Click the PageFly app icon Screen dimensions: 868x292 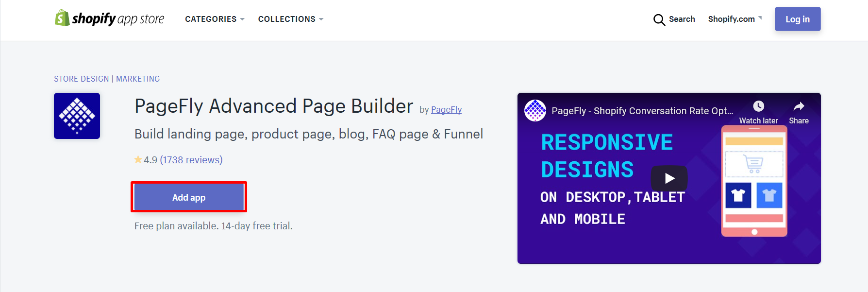(x=77, y=116)
